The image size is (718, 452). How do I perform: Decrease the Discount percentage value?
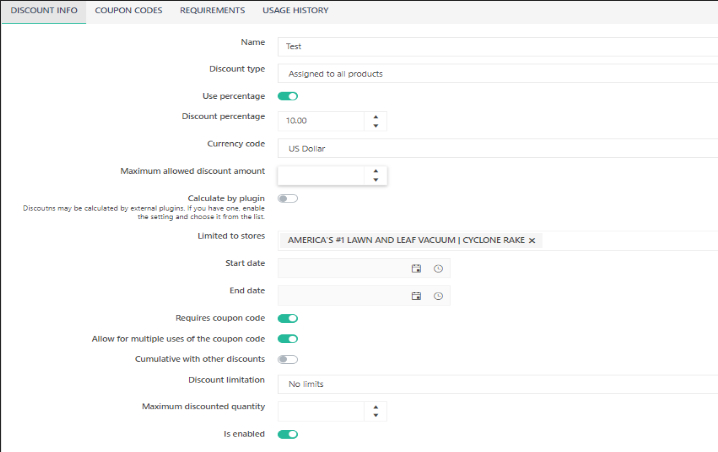coord(375,126)
